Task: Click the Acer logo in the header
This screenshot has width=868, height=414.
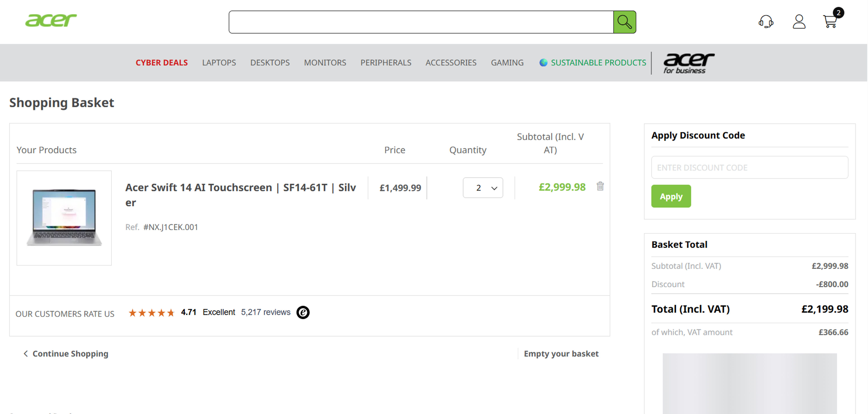Action: tap(51, 20)
